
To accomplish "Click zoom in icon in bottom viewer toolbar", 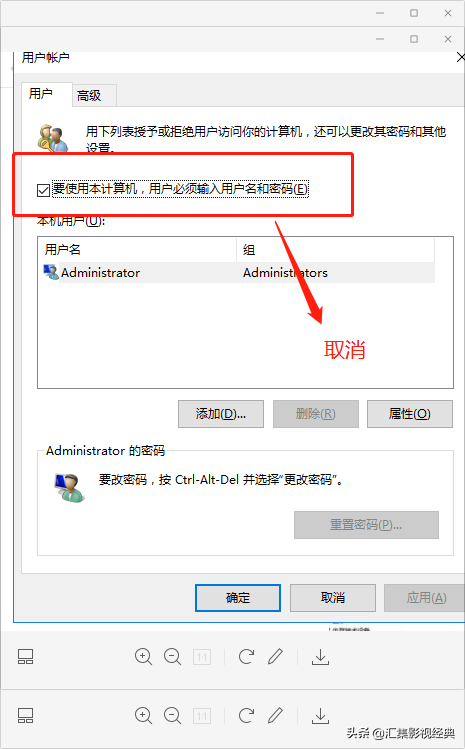I will (143, 716).
